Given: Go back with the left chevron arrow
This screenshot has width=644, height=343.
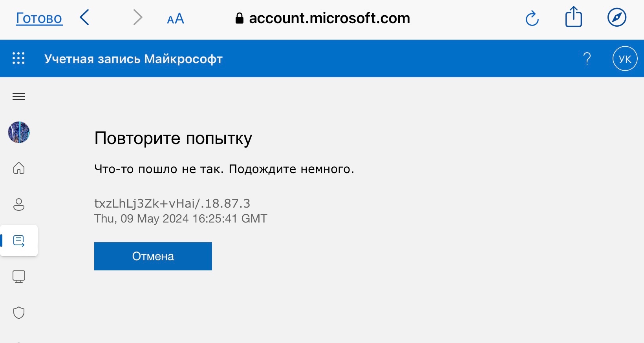Looking at the screenshot, I should click(84, 18).
